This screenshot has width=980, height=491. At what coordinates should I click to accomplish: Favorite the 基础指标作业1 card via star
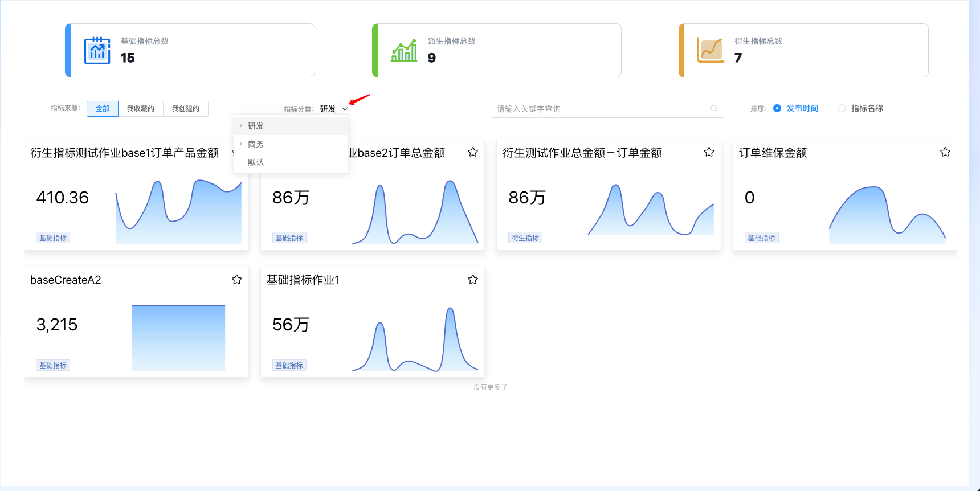(472, 280)
